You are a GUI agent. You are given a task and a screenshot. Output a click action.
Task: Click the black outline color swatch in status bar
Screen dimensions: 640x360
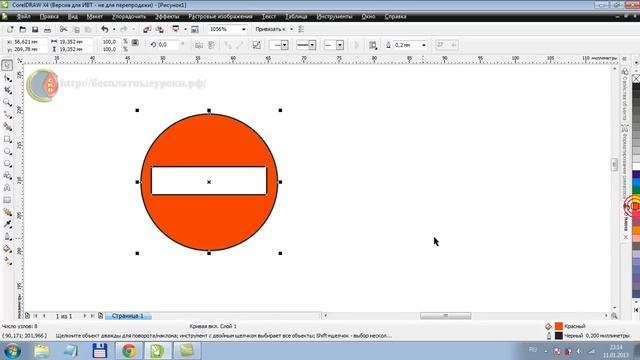pyautogui.click(x=559, y=336)
